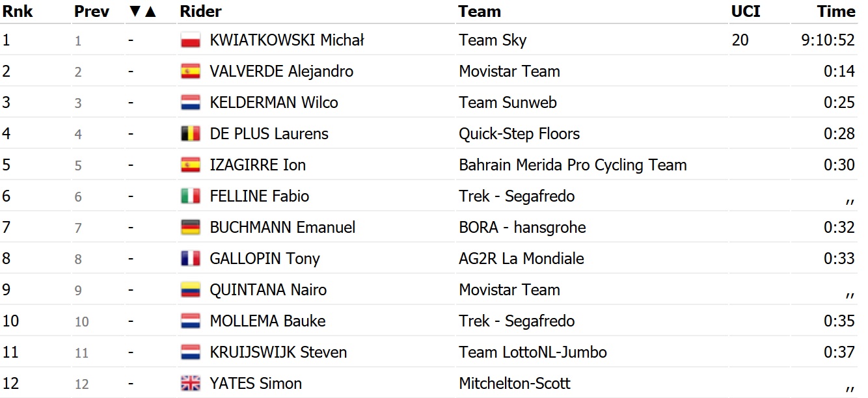Screen dimensions: 868x398
Task: Click the UCI column header
Action: tap(745, 12)
